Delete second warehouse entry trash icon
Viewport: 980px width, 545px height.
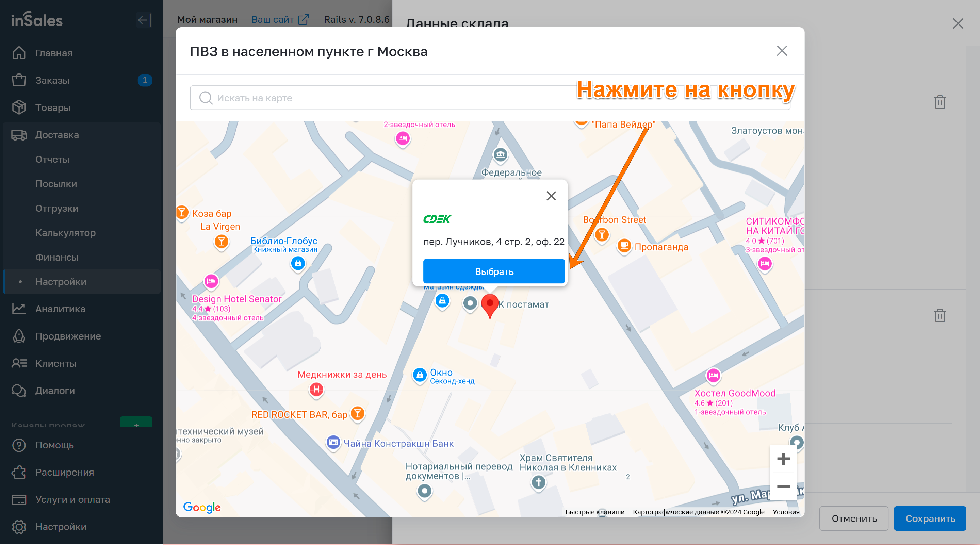click(x=940, y=315)
